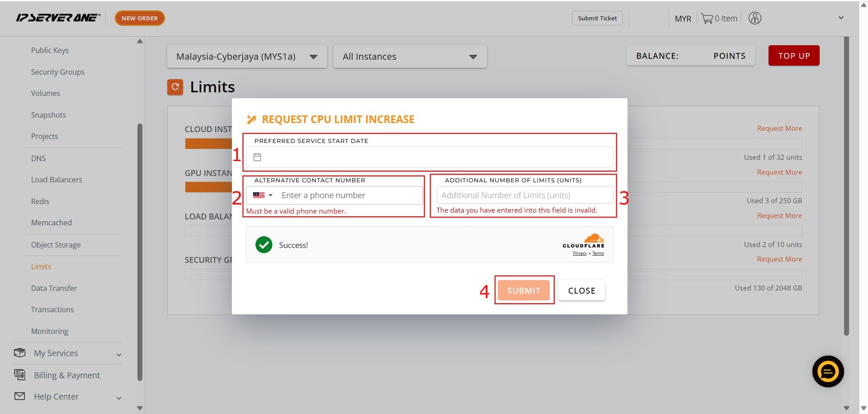Open the shopping cart icon
Screen dimensions: 868x414
pyautogui.click(x=707, y=19)
